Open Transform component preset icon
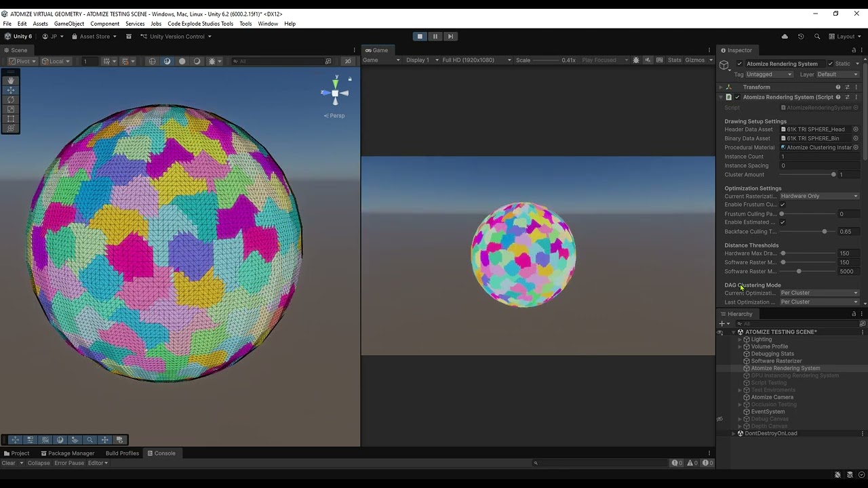The height and width of the screenshot is (488, 868). point(847,87)
